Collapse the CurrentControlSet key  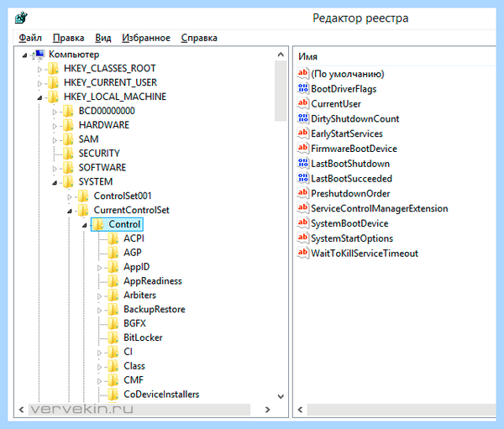coord(70,211)
